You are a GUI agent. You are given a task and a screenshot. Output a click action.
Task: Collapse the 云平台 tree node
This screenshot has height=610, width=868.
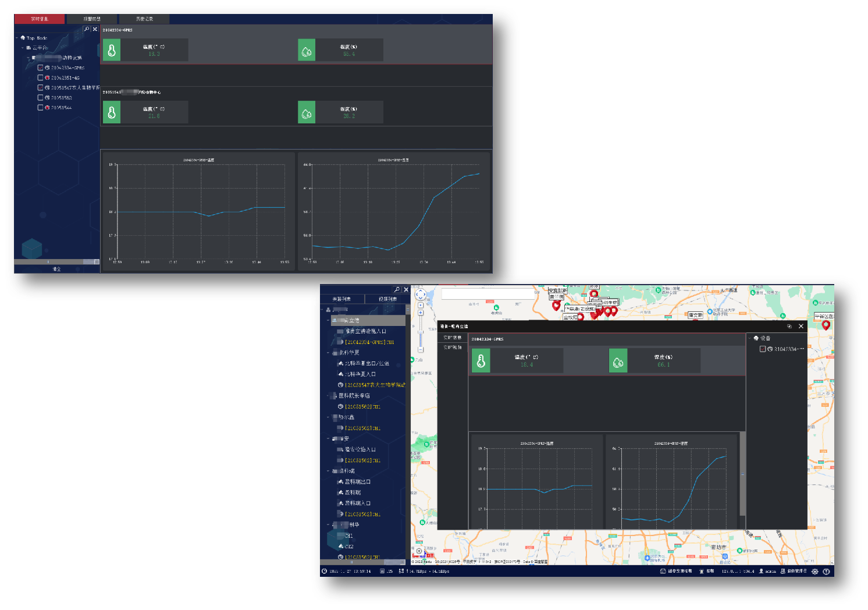pyautogui.click(x=23, y=48)
